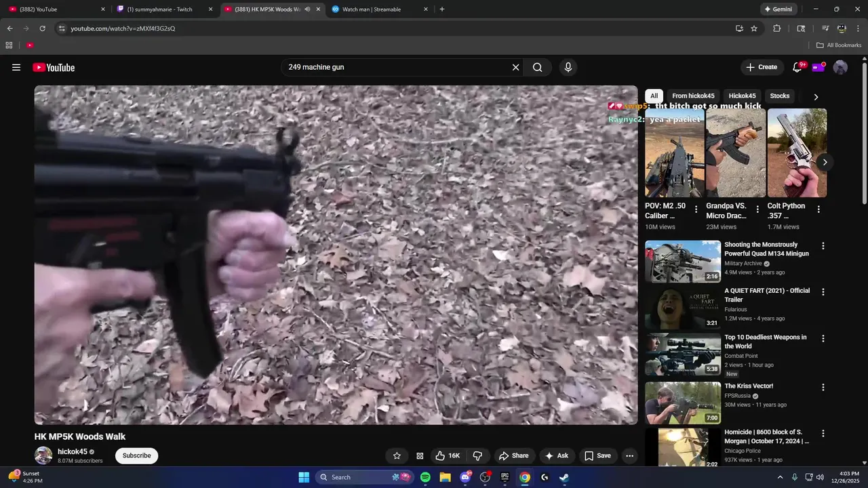Switch to Watch man Streamable tab
This screenshot has height=488, width=868.
point(380,9)
